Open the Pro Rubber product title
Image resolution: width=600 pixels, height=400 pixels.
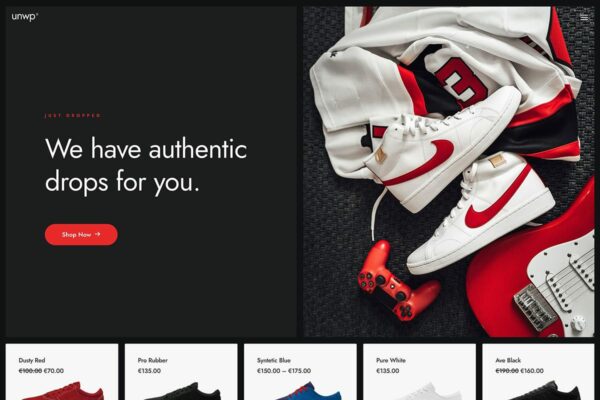click(153, 360)
